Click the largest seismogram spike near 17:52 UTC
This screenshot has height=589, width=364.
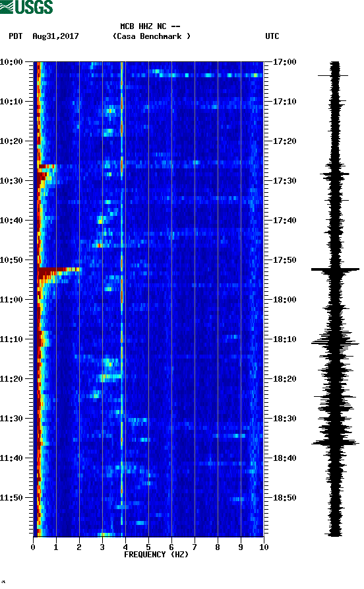(x=335, y=269)
